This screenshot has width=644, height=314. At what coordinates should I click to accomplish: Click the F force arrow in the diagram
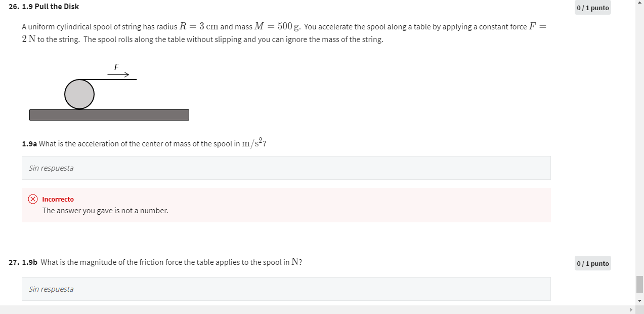(118, 73)
